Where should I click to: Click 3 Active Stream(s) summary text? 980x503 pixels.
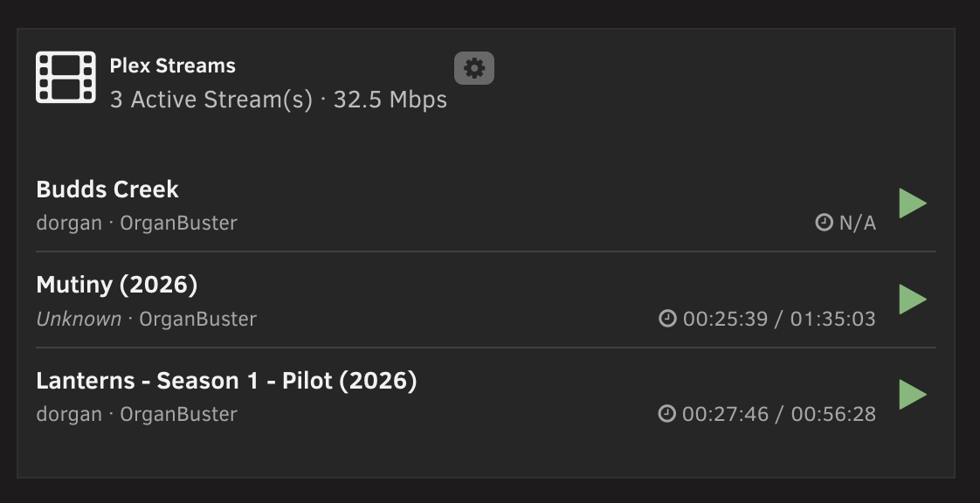211,100
